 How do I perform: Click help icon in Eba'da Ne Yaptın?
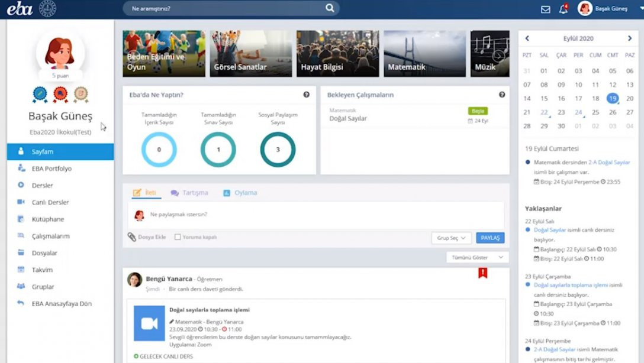coord(306,95)
